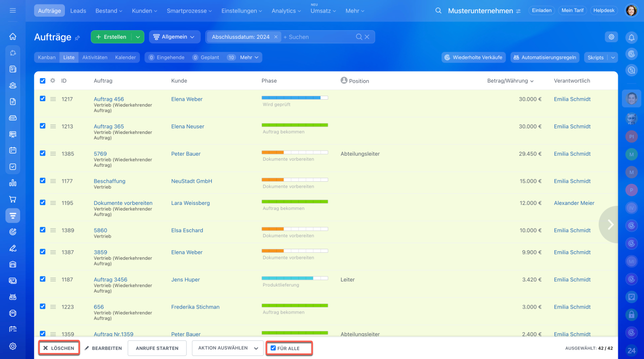Open the bar chart analytics sidebar icon

13,183
